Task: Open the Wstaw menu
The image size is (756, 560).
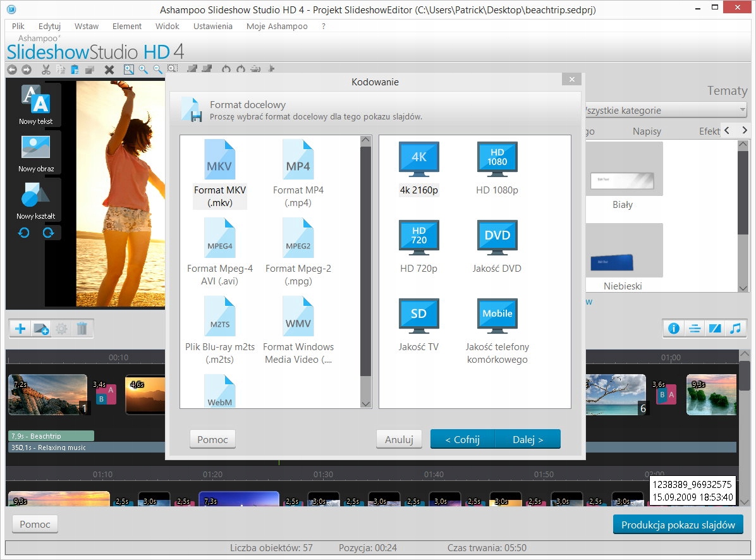Action: [86, 26]
